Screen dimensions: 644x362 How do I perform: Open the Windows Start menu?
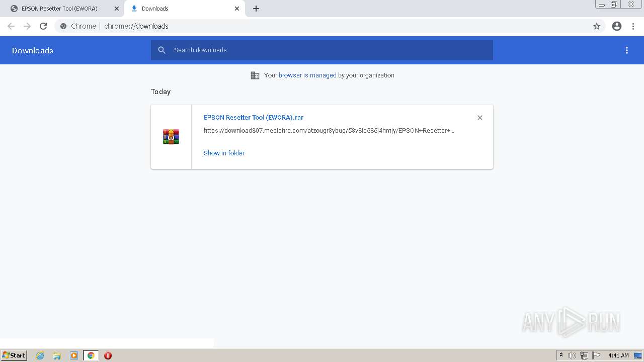click(14, 355)
